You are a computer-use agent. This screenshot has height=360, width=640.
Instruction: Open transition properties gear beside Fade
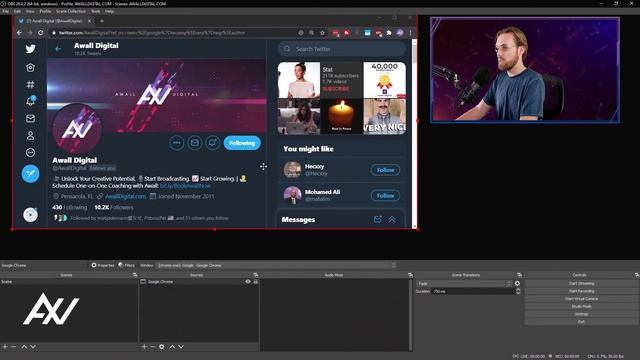click(517, 283)
